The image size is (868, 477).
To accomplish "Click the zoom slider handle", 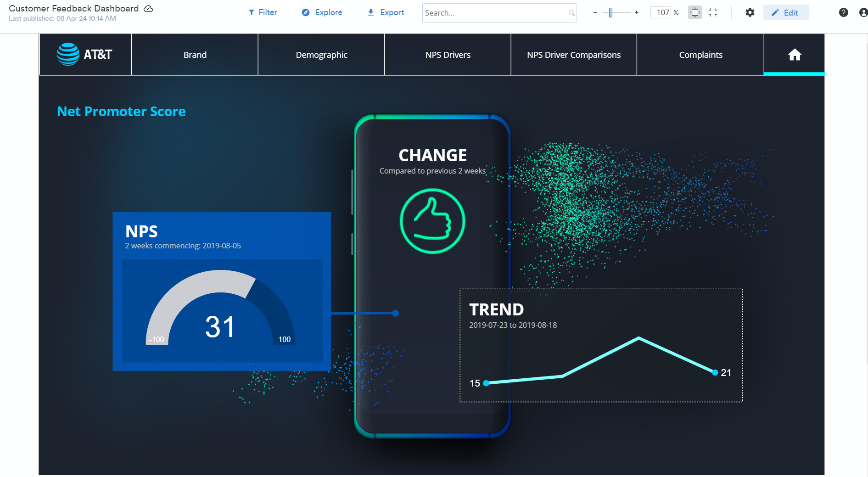I will click(x=610, y=13).
